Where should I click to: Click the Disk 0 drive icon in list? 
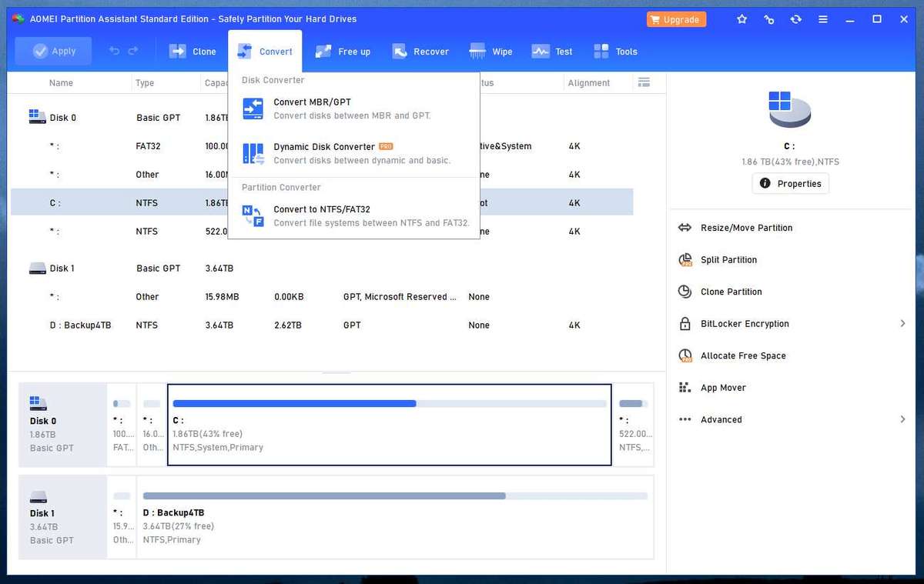[x=37, y=117]
